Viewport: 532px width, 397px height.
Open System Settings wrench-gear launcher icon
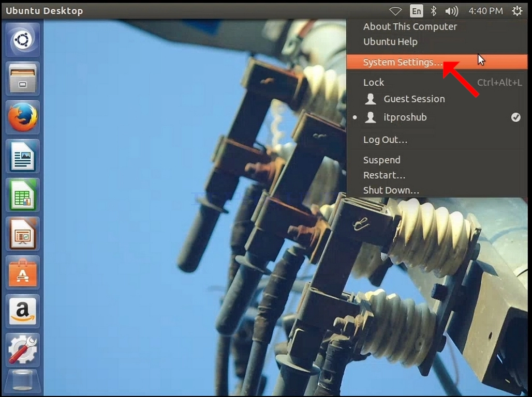click(22, 350)
